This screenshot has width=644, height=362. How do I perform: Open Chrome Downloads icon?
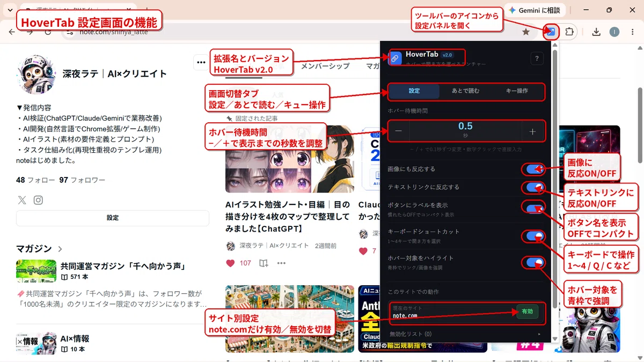point(596,32)
